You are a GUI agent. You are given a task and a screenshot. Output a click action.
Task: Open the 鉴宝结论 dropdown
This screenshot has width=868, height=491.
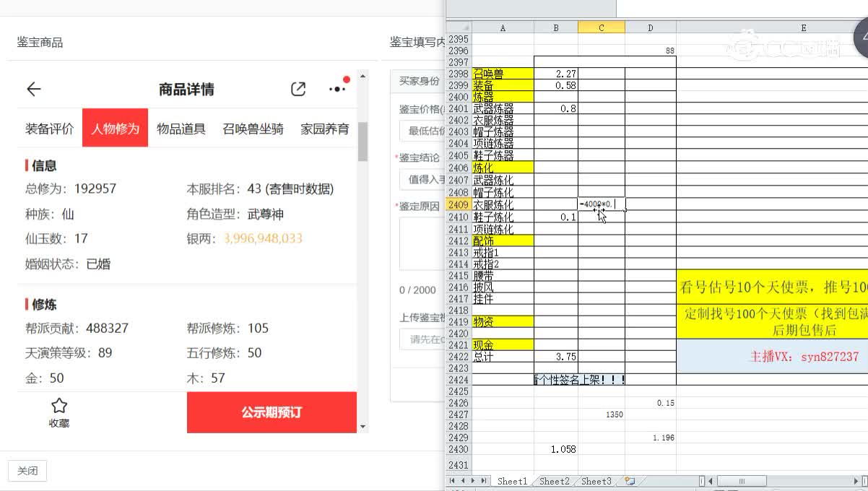[x=422, y=179]
